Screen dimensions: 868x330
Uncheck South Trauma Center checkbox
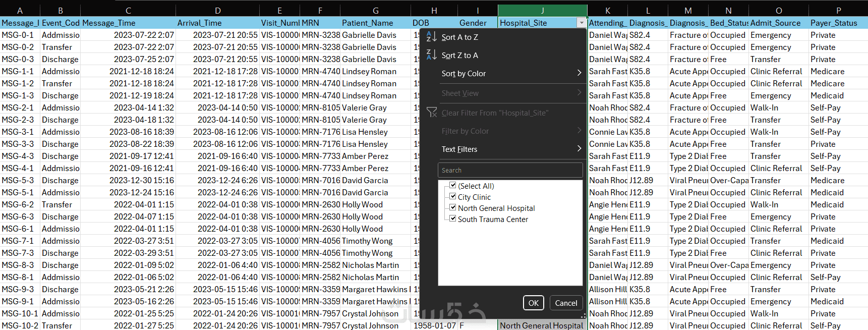click(453, 218)
